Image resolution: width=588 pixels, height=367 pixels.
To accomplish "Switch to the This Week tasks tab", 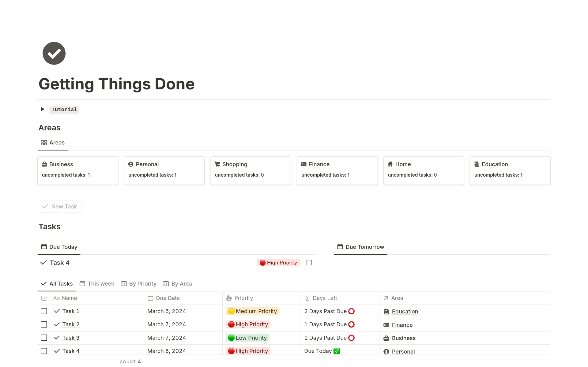I will point(98,283).
